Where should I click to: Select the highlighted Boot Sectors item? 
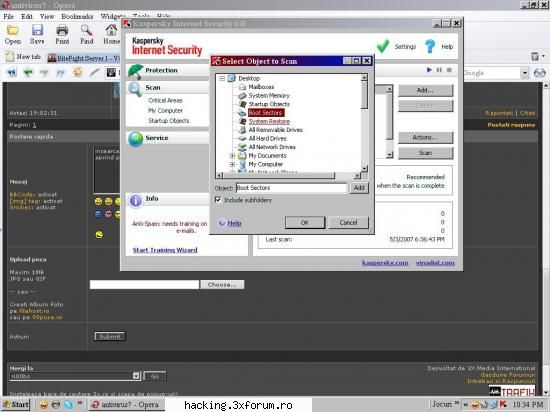click(x=266, y=113)
